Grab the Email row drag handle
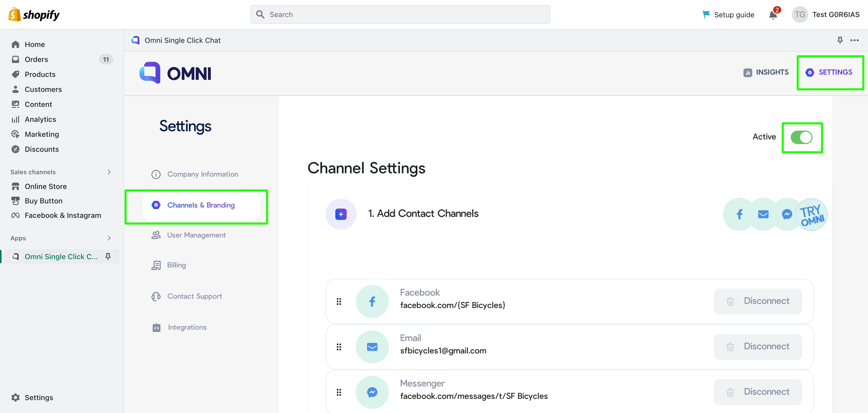The image size is (868, 413). point(339,347)
